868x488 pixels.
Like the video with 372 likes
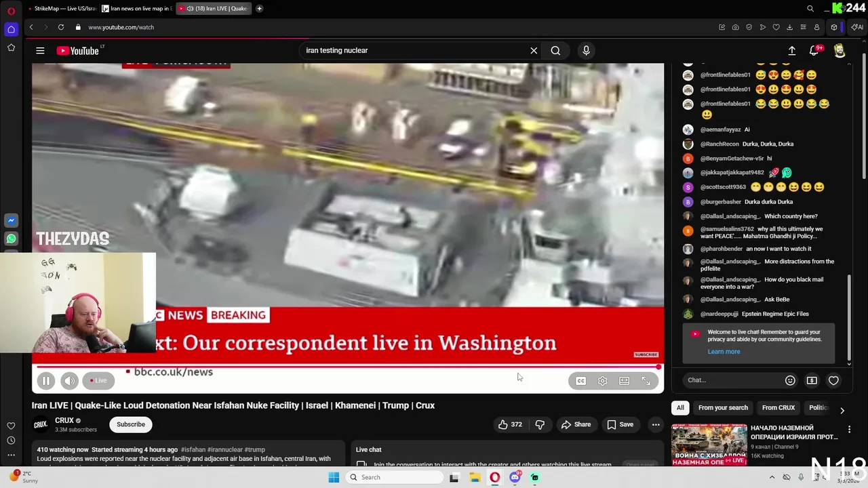tap(510, 424)
